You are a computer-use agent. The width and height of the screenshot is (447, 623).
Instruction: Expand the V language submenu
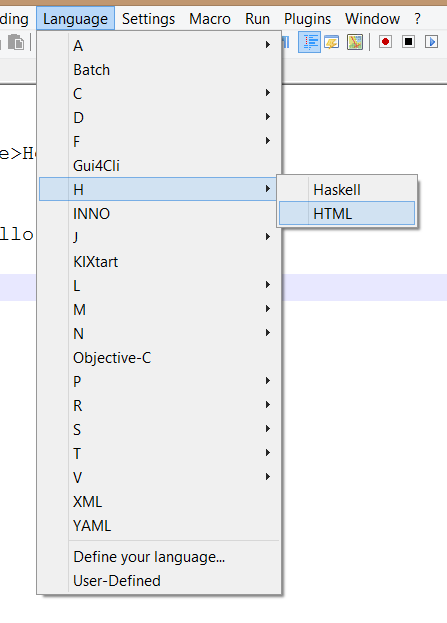tap(159, 477)
